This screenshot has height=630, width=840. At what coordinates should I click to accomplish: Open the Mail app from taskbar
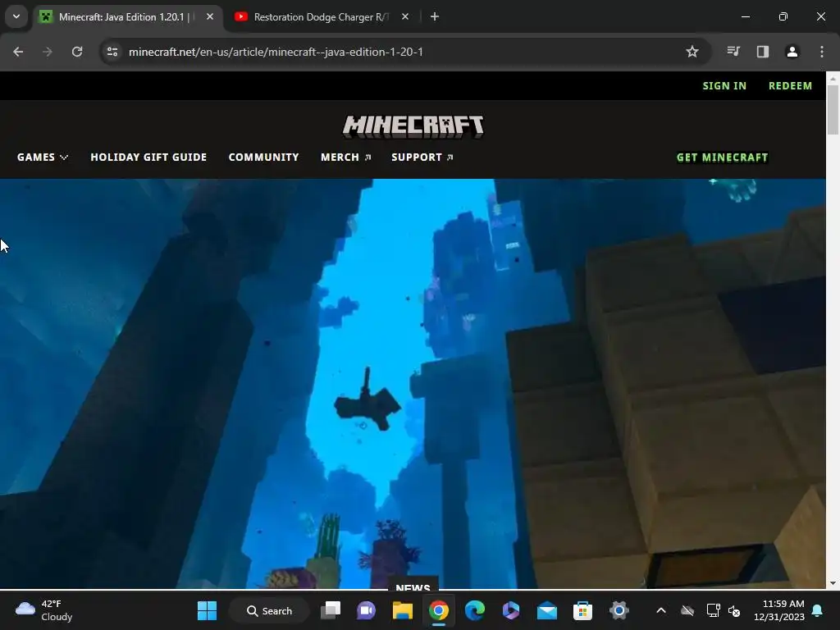click(546, 610)
